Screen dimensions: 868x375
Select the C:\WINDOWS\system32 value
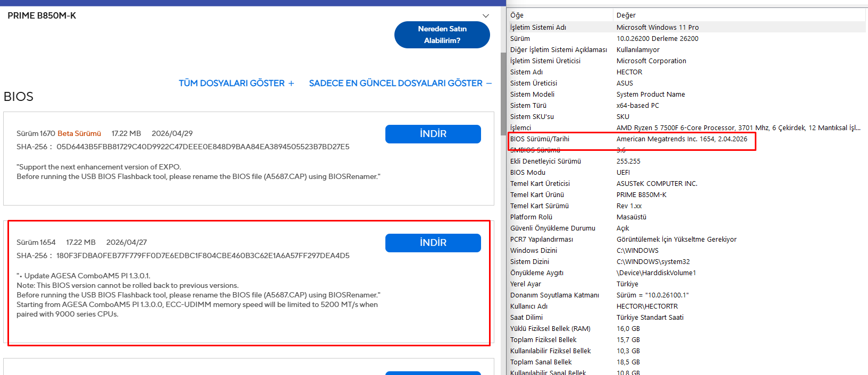tap(653, 261)
